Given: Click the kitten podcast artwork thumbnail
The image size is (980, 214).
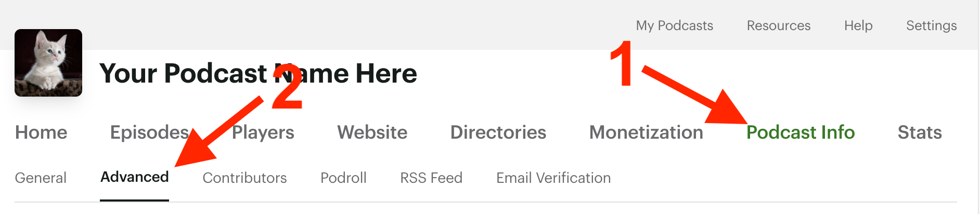Looking at the screenshot, I should (x=48, y=63).
